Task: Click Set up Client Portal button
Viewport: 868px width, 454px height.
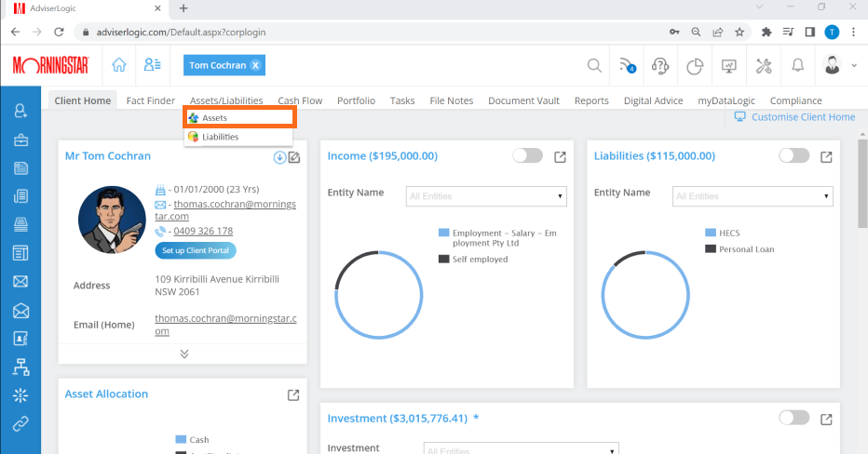Action: tap(196, 250)
